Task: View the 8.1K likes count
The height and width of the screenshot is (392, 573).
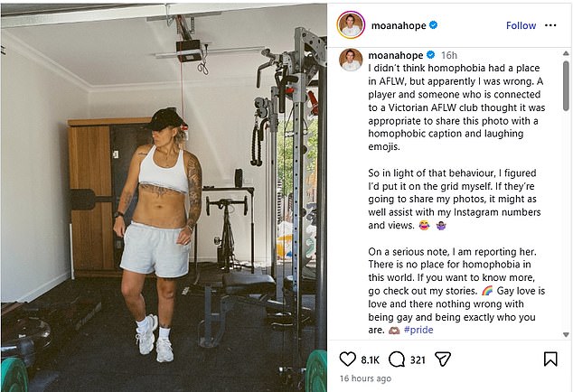Action: coord(369,359)
